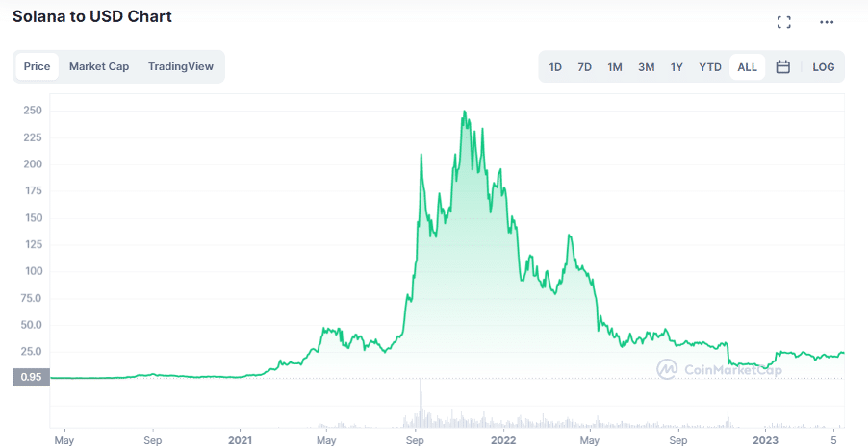Viewport: 868px width, 448px height.
Task: Set the chart range to YTD
Action: pyautogui.click(x=710, y=67)
